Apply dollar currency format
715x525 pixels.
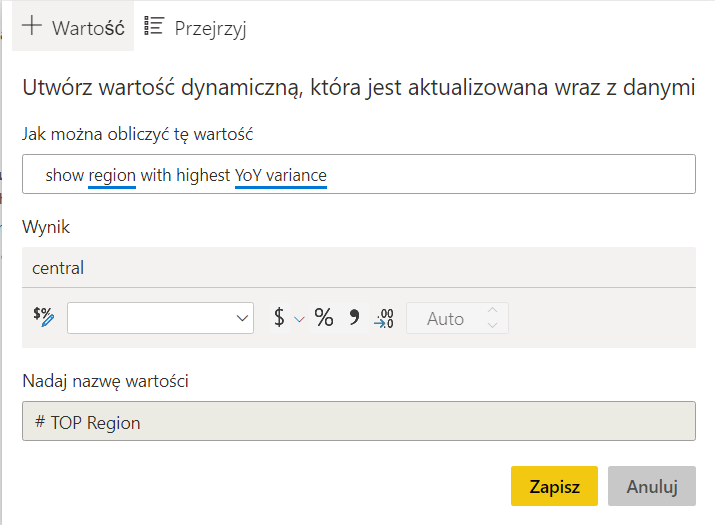(x=279, y=318)
